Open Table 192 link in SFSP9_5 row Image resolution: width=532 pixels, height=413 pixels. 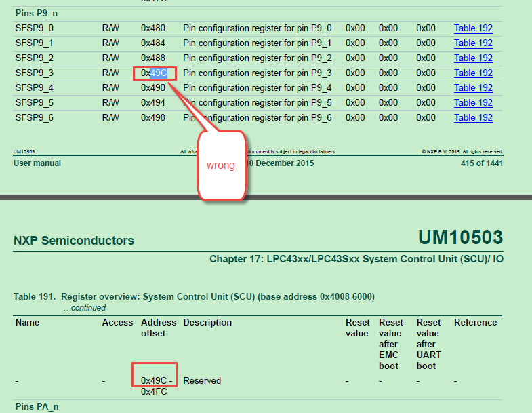[x=473, y=103]
